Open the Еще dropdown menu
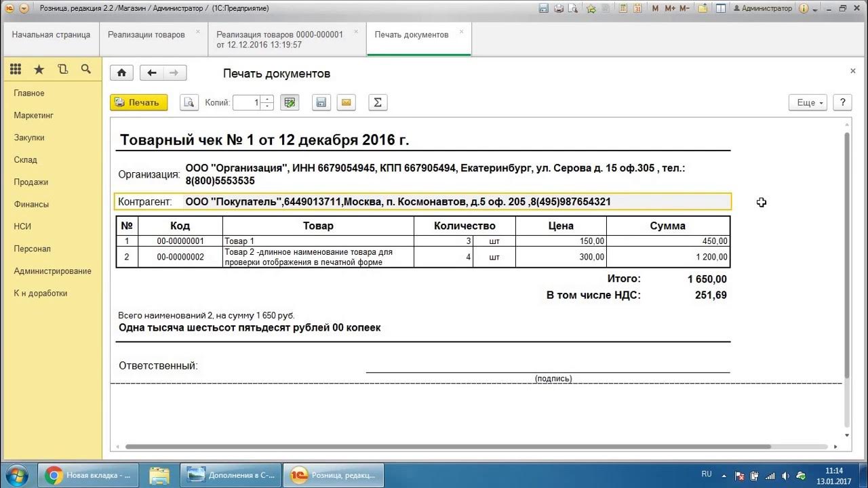This screenshot has width=868, height=488. (x=808, y=102)
